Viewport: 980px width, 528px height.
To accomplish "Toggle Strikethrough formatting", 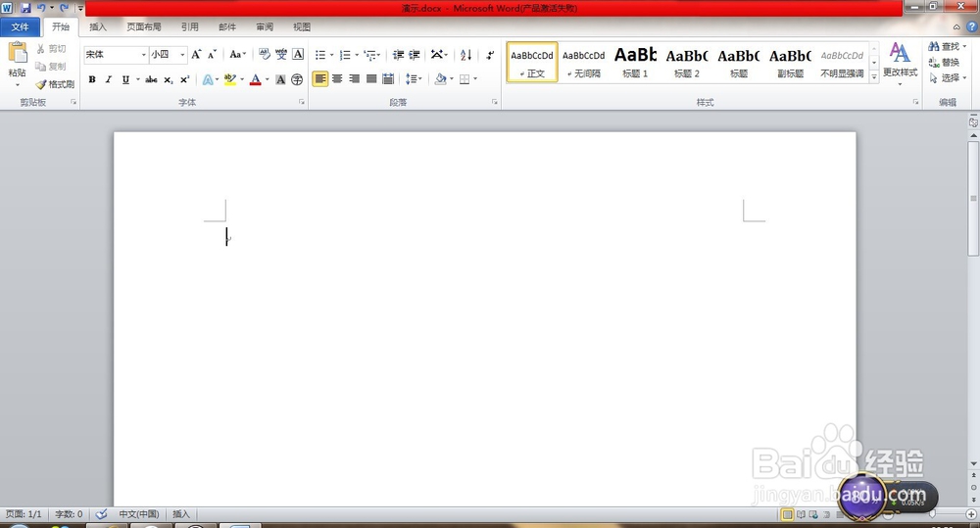I will pyautogui.click(x=151, y=79).
